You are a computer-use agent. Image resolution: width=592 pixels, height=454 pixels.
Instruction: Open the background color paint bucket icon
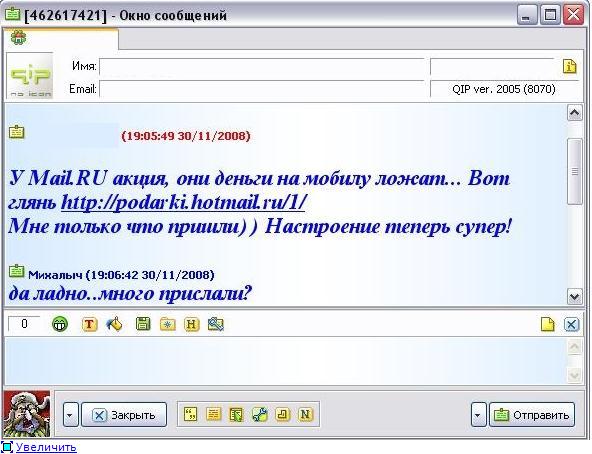tap(115, 324)
